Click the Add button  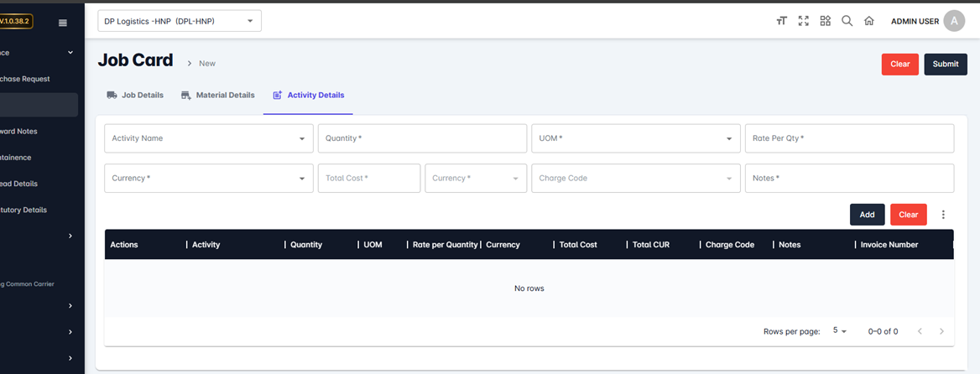click(867, 215)
